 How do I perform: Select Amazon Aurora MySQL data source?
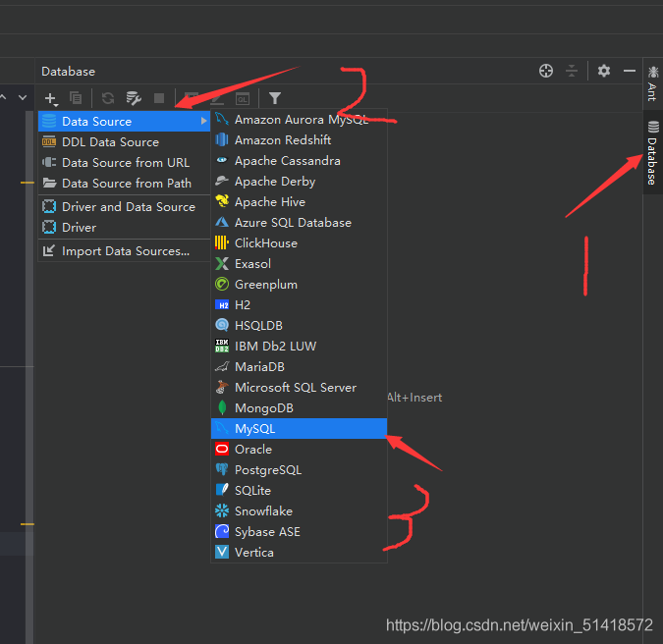point(299,120)
